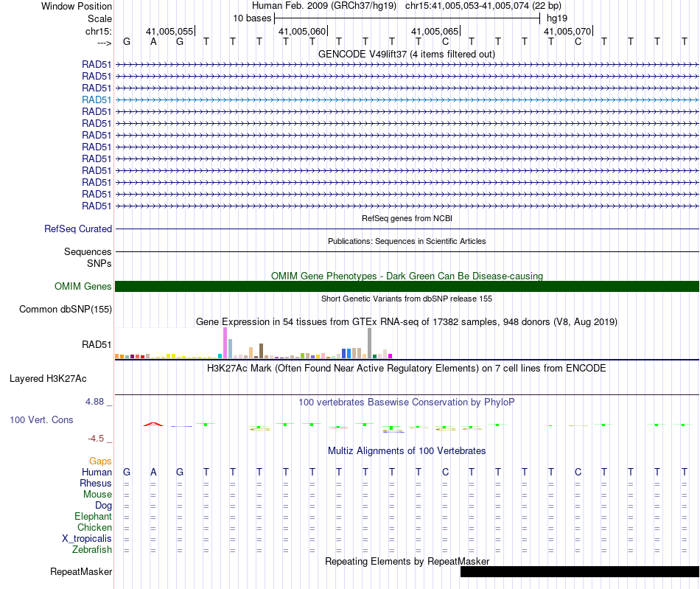The width and height of the screenshot is (700, 589).
Task: Click the RepeatMasker track label
Action: 81,571
